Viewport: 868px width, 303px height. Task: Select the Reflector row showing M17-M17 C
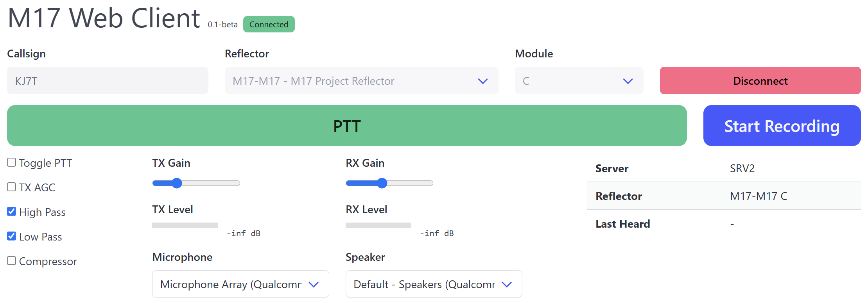[723, 196]
